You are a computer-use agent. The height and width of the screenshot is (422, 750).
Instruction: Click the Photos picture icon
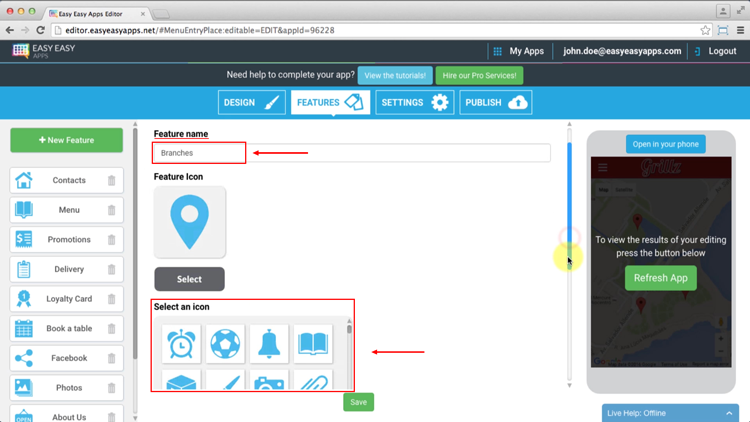[x=23, y=388]
